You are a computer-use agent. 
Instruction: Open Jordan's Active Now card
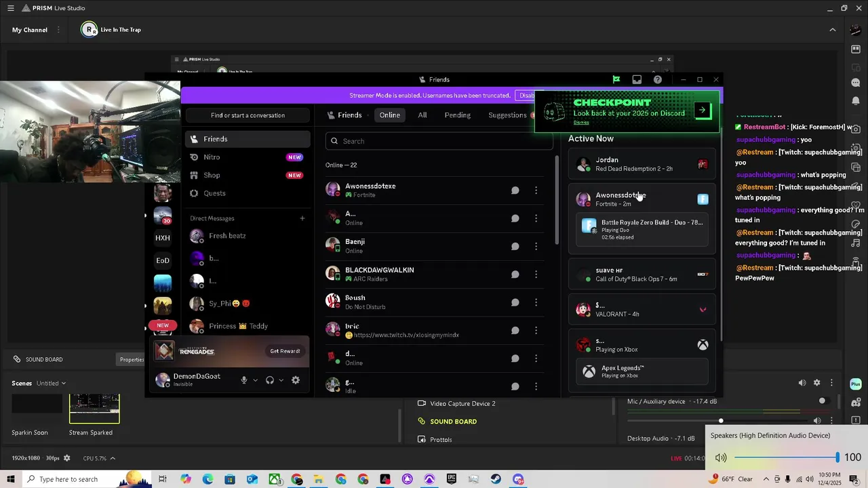pos(642,164)
